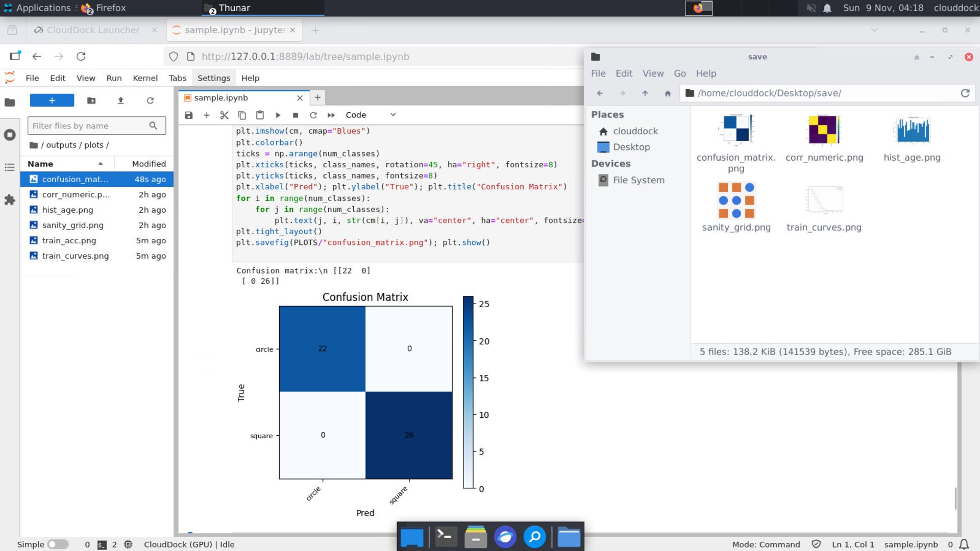Open the terminal from the bottom dock

446,537
